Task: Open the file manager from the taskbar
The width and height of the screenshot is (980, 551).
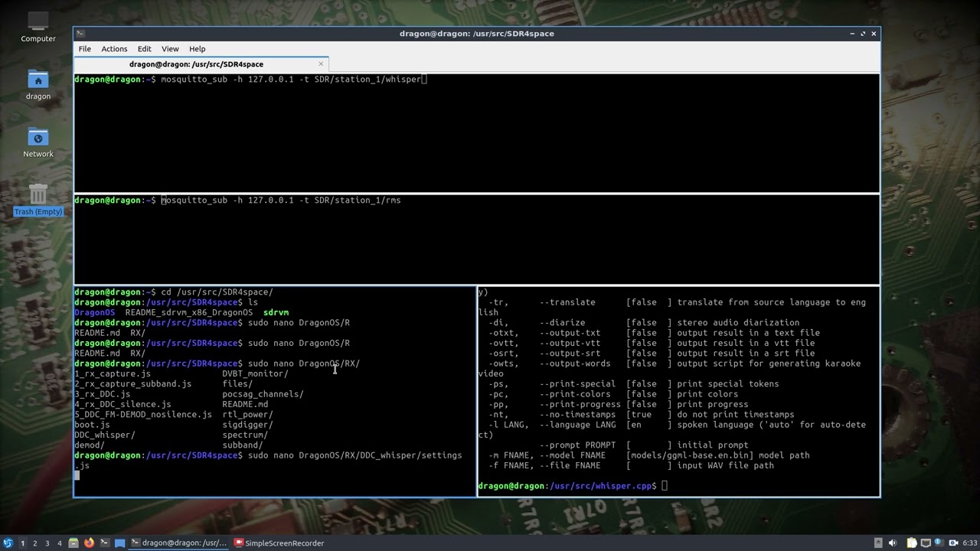Action: click(73, 543)
